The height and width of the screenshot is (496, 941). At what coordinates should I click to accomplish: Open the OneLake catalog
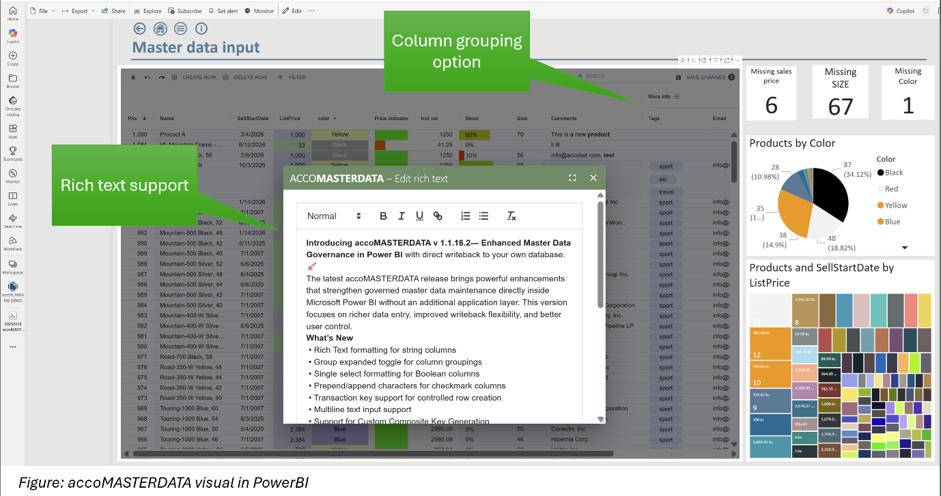coord(13,106)
